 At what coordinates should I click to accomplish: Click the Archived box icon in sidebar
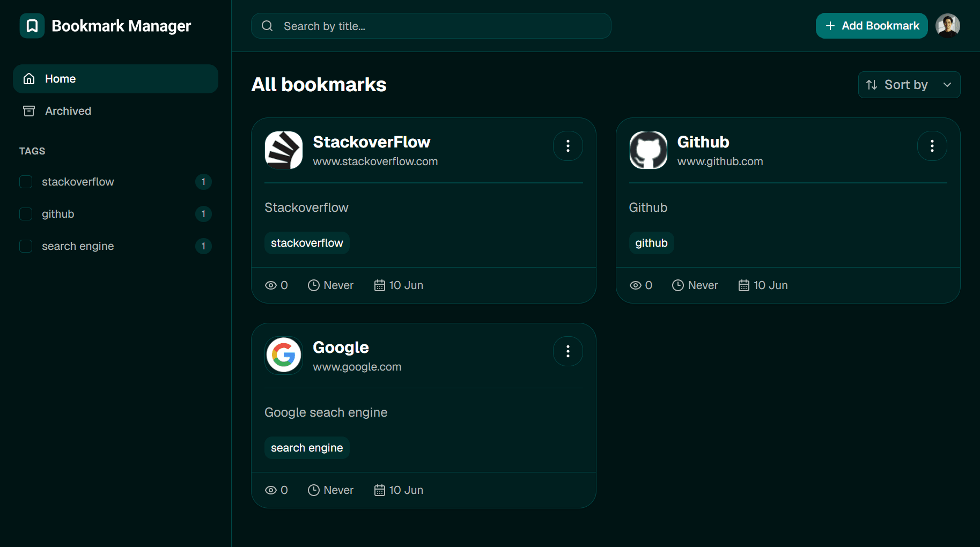coord(29,111)
